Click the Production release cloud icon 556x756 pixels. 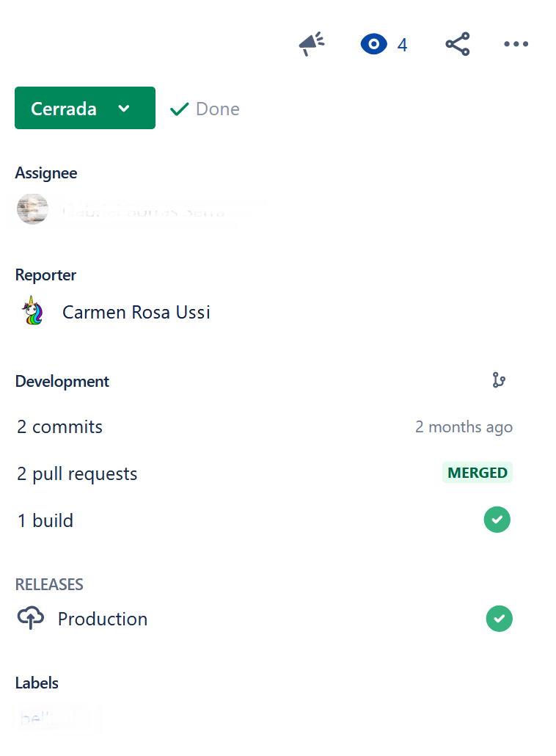[x=31, y=618]
